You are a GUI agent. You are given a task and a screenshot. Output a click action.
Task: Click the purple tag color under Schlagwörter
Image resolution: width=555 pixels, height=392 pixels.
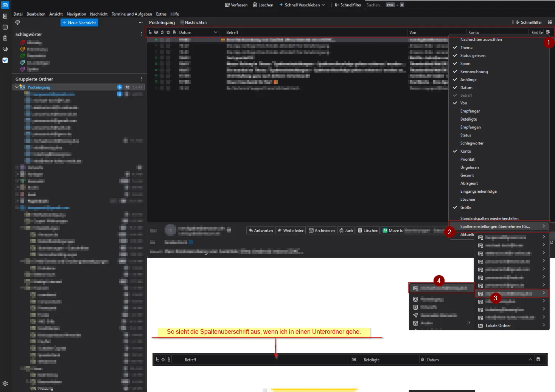point(22,69)
